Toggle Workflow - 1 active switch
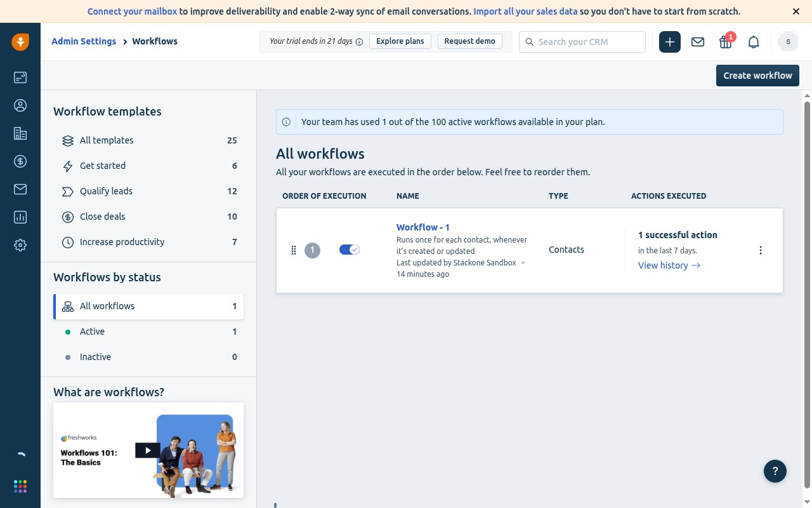The image size is (812, 508). coord(350,250)
